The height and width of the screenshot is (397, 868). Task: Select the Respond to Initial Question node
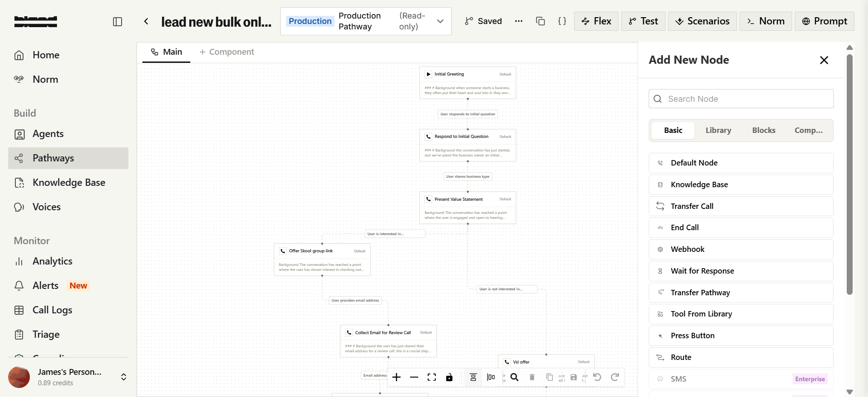tap(468, 145)
